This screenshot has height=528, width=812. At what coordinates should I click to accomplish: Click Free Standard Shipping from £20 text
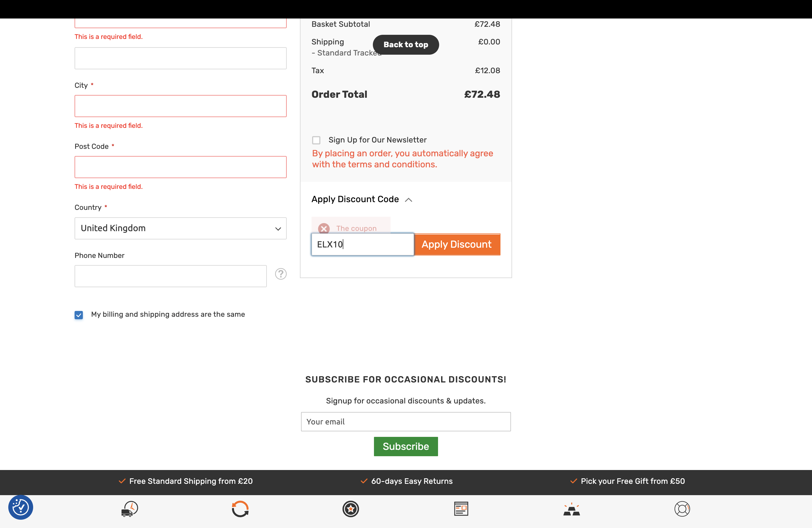[x=191, y=481]
